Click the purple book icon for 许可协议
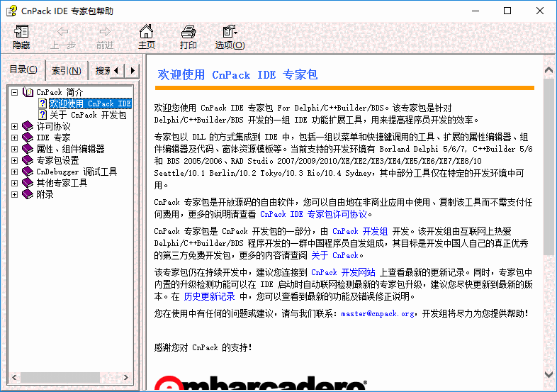Image resolution: width=557 pixels, height=392 pixels. pyautogui.click(x=28, y=126)
